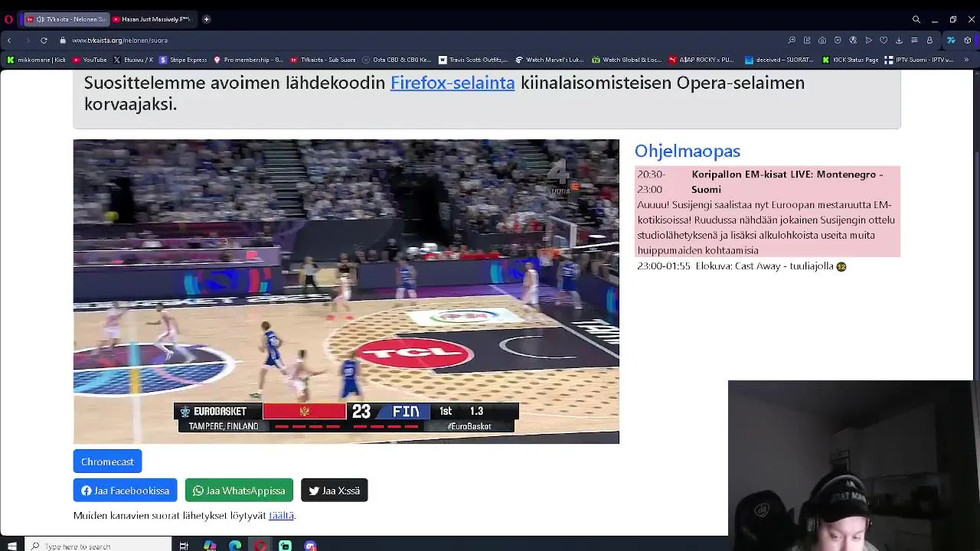Open the TVkaista - Sub Suora bookmark
980x551 pixels.
[323, 60]
